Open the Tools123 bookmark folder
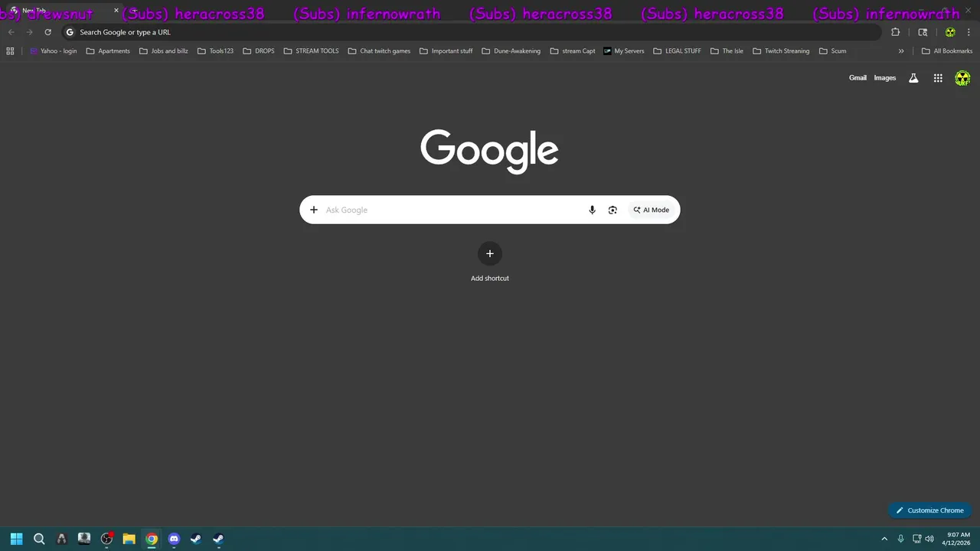 pyautogui.click(x=215, y=51)
